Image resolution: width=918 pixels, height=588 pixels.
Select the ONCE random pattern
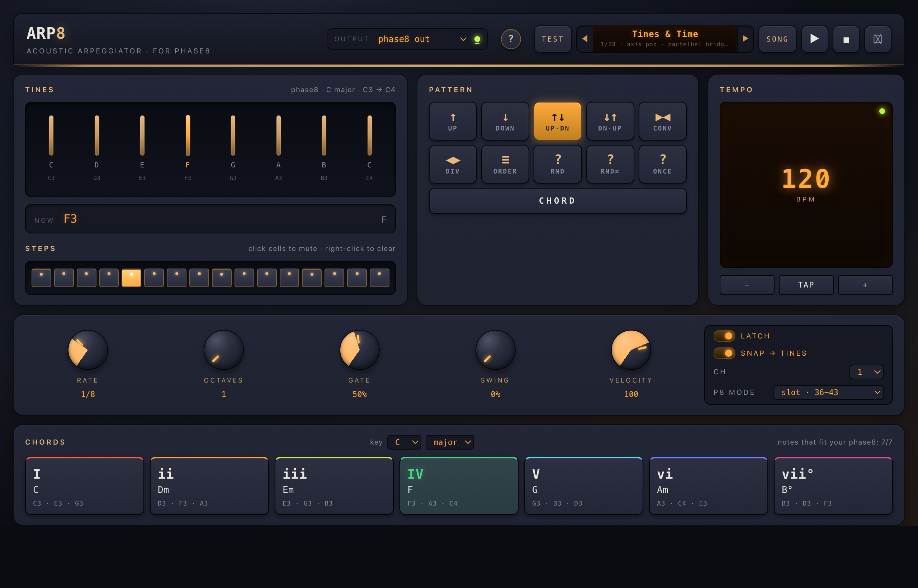pos(662,164)
